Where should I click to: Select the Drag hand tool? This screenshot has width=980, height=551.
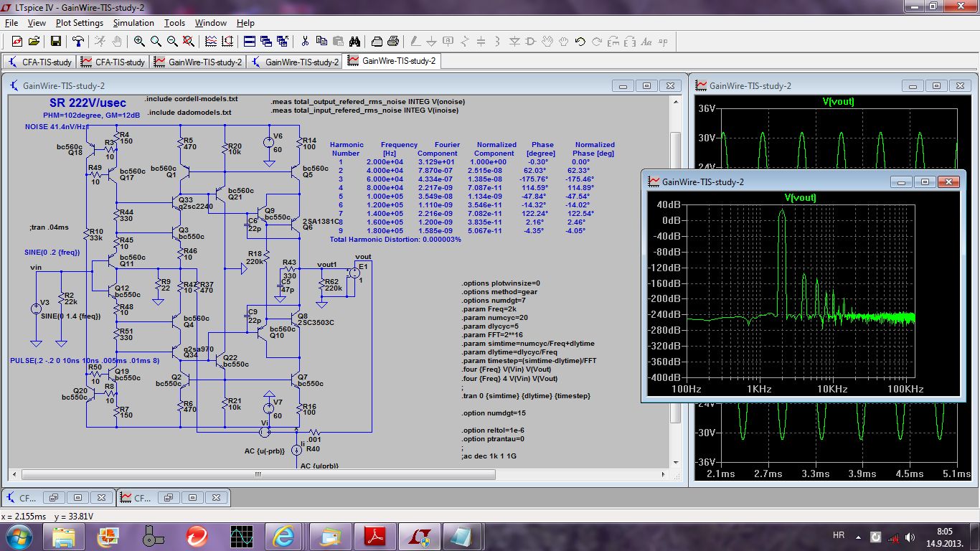click(x=564, y=42)
